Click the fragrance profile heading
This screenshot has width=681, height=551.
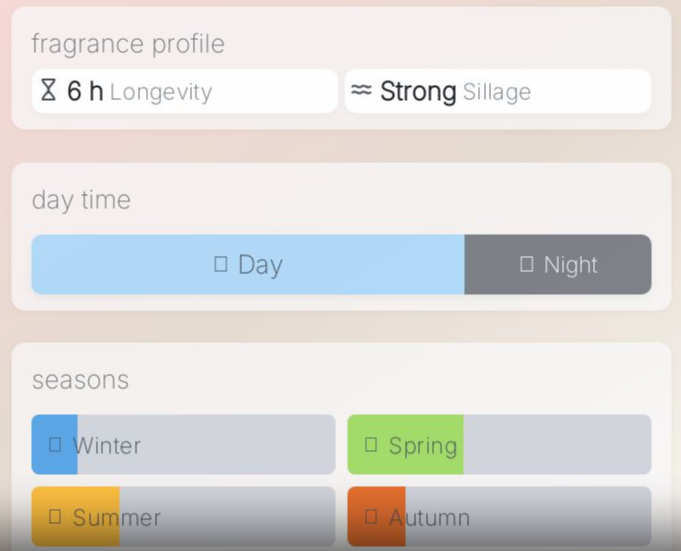pos(128,44)
